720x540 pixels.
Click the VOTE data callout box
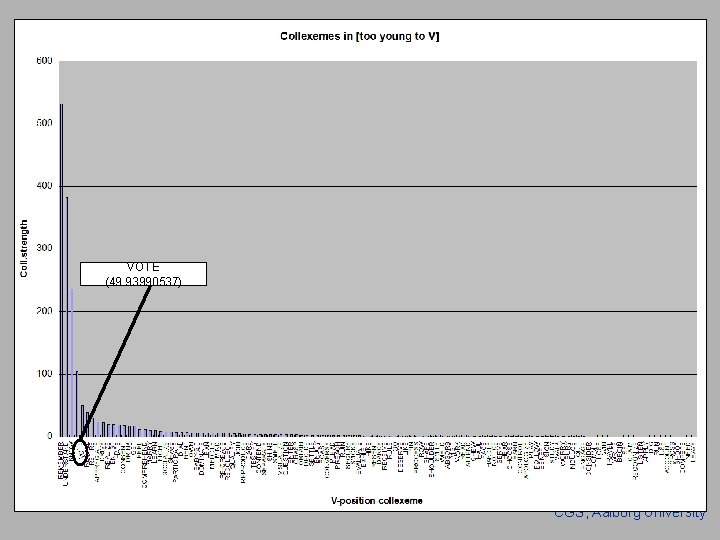[x=143, y=274]
